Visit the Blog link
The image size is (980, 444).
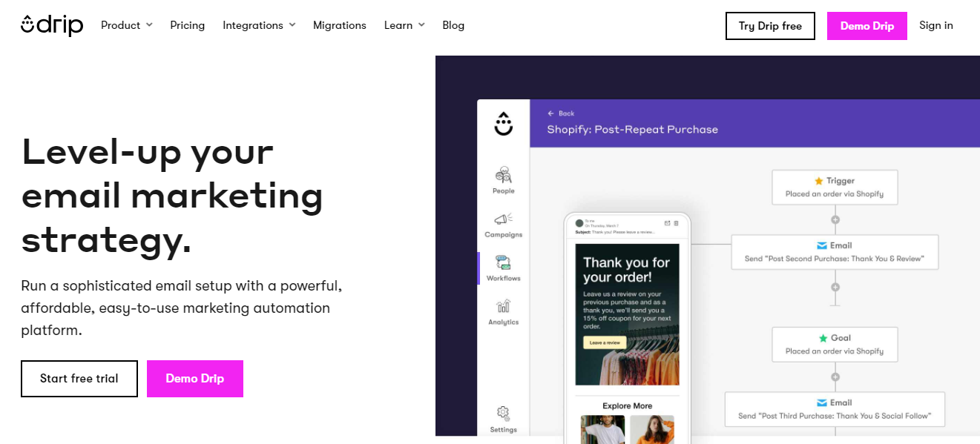click(453, 25)
